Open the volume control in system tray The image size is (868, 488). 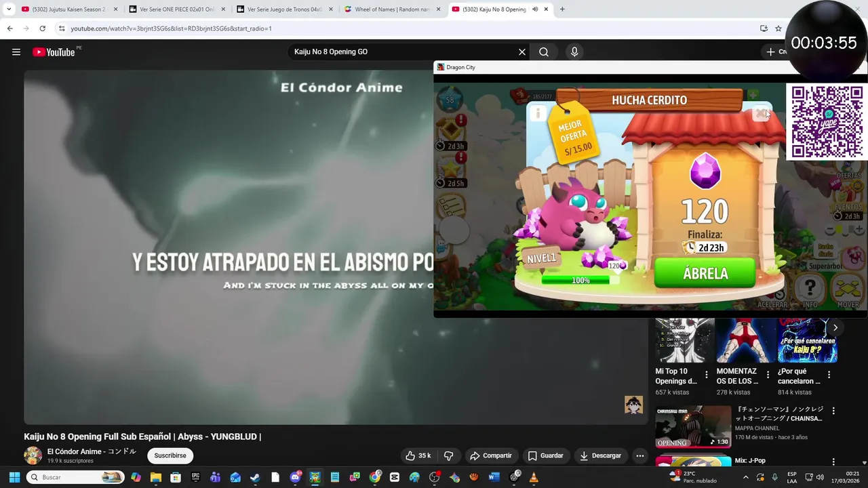pyautogui.click(x=821, y=477)
